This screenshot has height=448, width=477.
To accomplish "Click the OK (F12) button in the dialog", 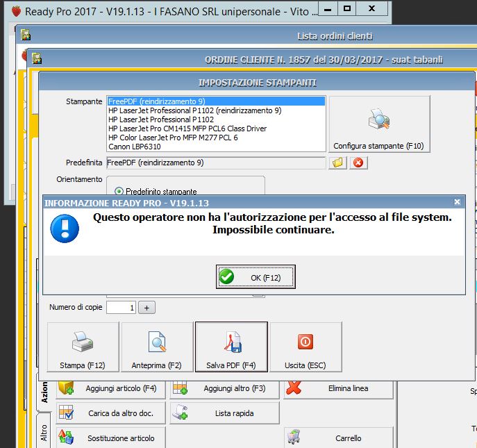I will click(x=256, y=277).
